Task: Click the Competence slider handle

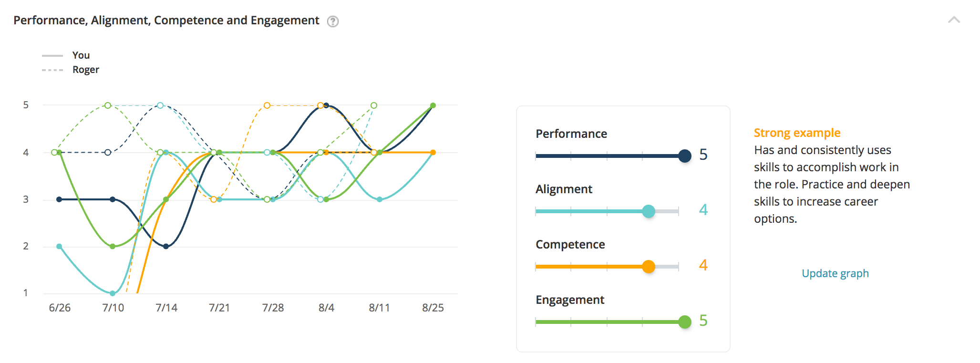Action: click(648, 267)
